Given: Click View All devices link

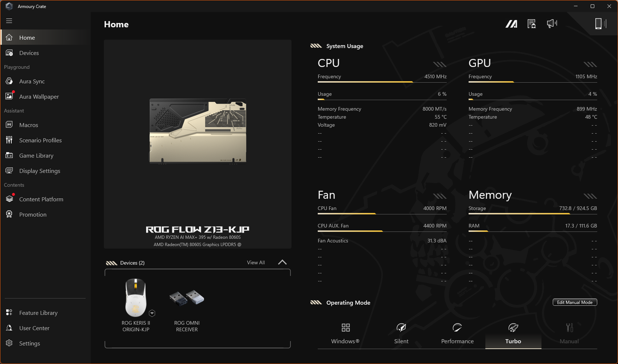Looking at the screenshot, I should (x=256, y=262).
